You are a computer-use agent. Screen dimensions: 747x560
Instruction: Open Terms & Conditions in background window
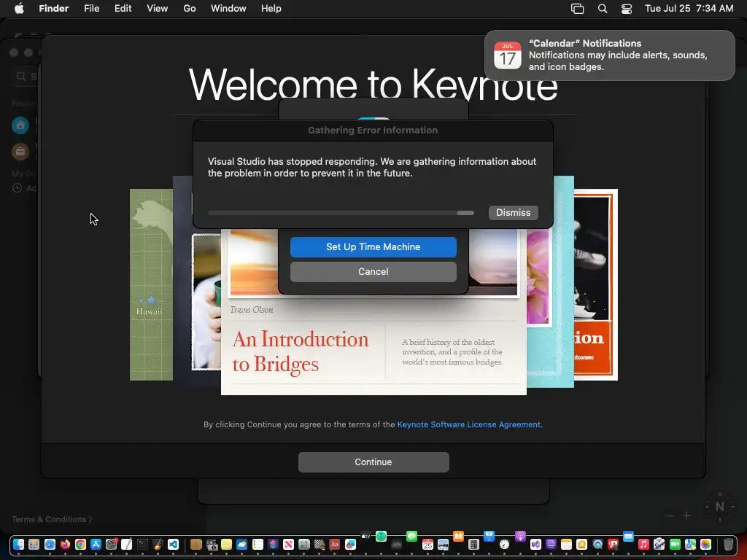[x=52, y=519]
